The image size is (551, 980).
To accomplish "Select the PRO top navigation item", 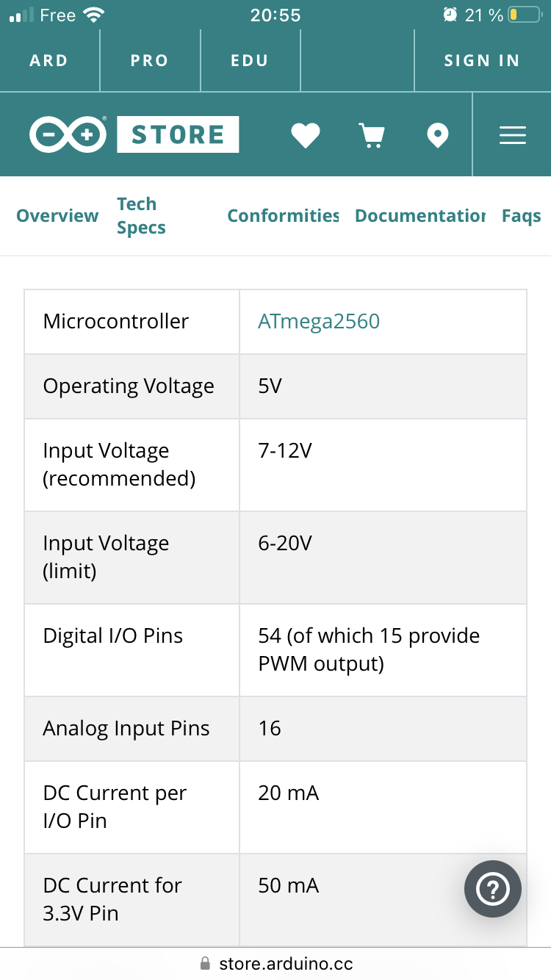I will coord(150,60).
